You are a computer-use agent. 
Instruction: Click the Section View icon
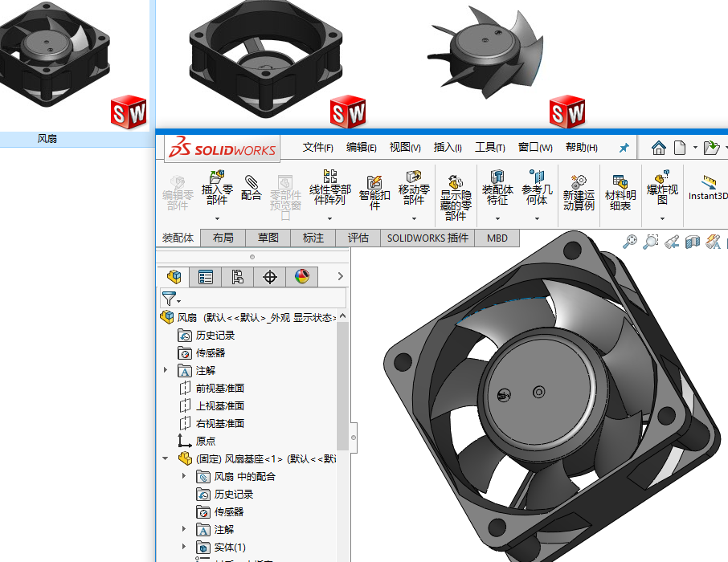(x=693, y=242)
